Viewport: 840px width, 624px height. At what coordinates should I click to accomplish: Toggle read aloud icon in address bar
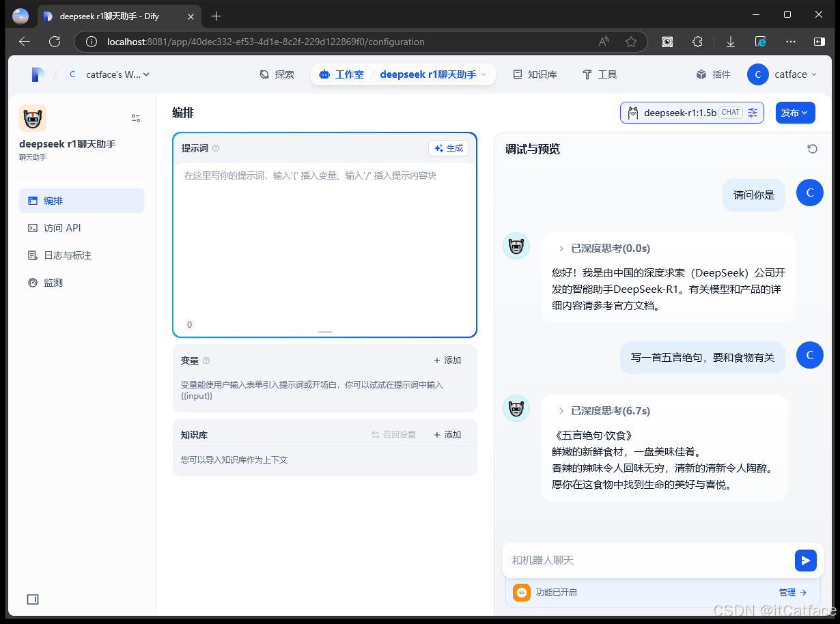click(604, 42)
